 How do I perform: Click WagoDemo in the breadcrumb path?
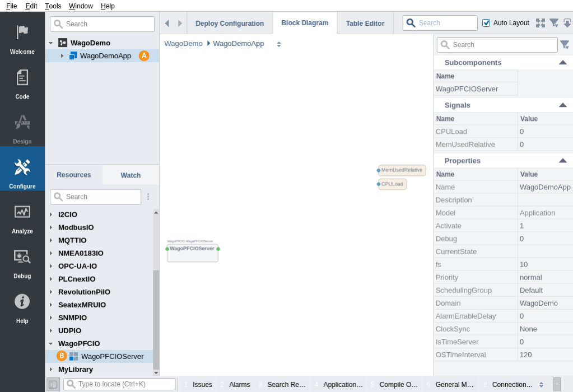pos(183,44)
